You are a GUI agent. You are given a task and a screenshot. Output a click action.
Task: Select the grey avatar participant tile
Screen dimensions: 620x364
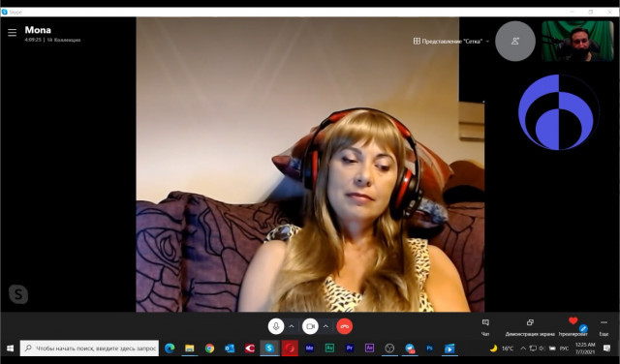[515, 41]
